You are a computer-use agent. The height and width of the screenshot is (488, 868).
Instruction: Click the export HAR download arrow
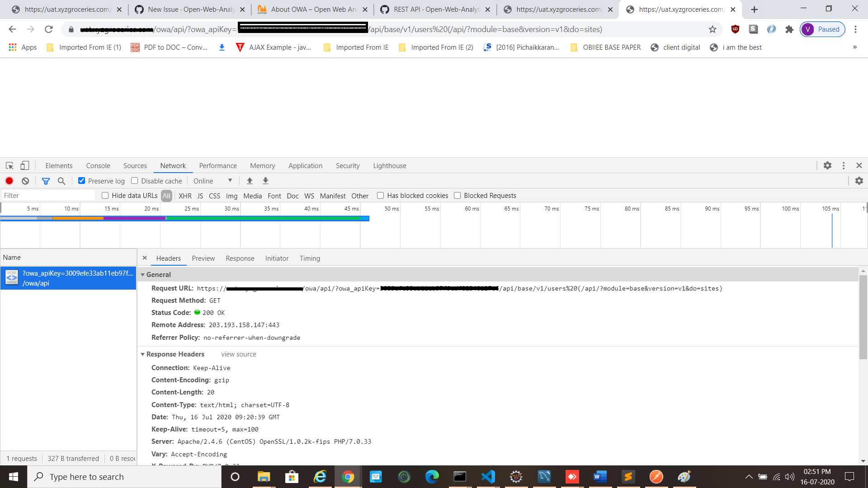(266, 181)
